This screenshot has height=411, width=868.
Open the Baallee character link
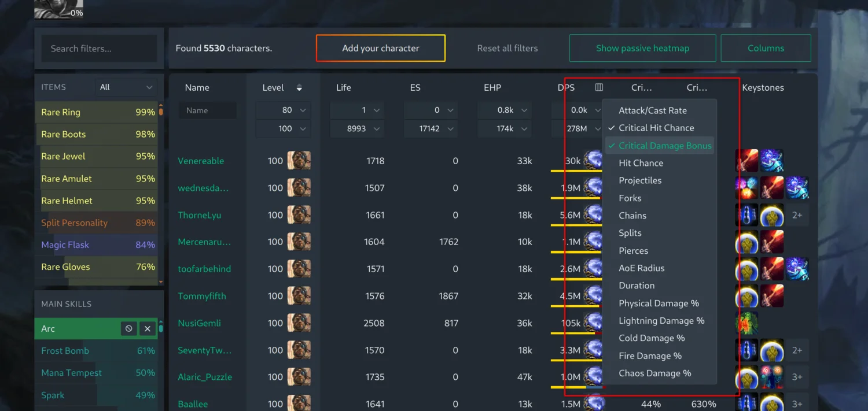(x=193, y=404)
